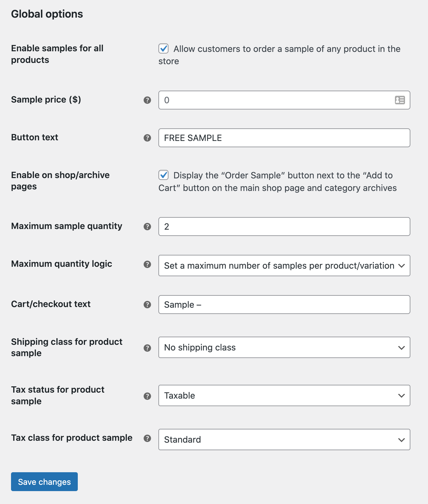Edit the Cart/checkout text Sample prefix
This screenshot has height=504, width=428.
[x=283, y=305]
